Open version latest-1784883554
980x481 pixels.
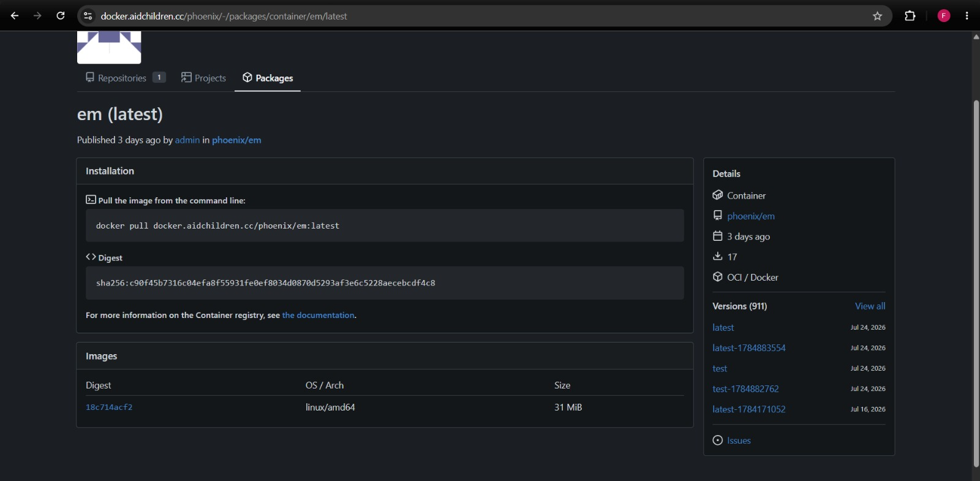pos(748,348)
